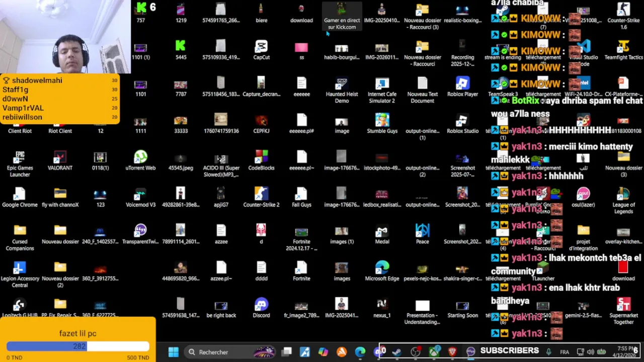Open CodeBlocks from the desktop

261,161
